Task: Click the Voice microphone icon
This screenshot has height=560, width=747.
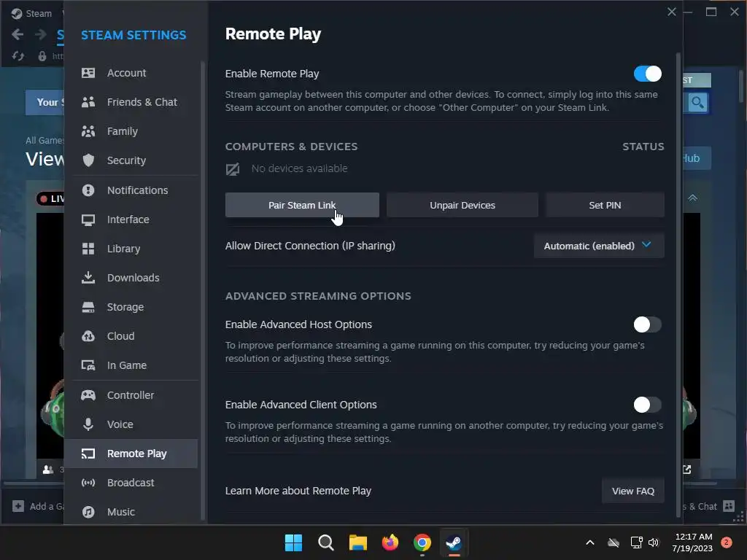Action: [x=88, y=424]
